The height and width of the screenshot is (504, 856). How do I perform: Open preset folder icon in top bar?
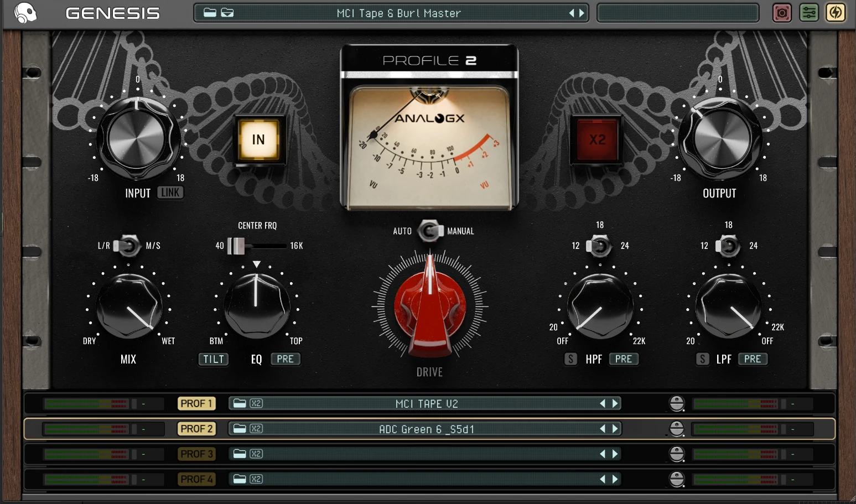210,13
